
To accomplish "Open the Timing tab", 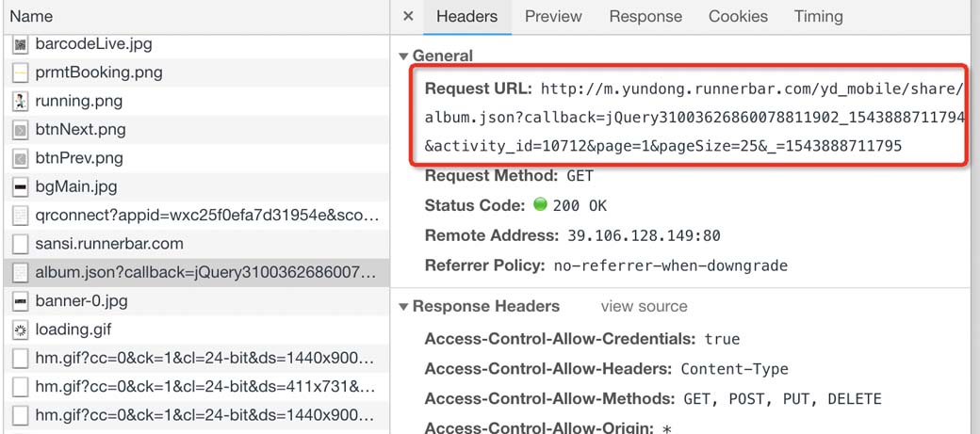I will 818,16.
